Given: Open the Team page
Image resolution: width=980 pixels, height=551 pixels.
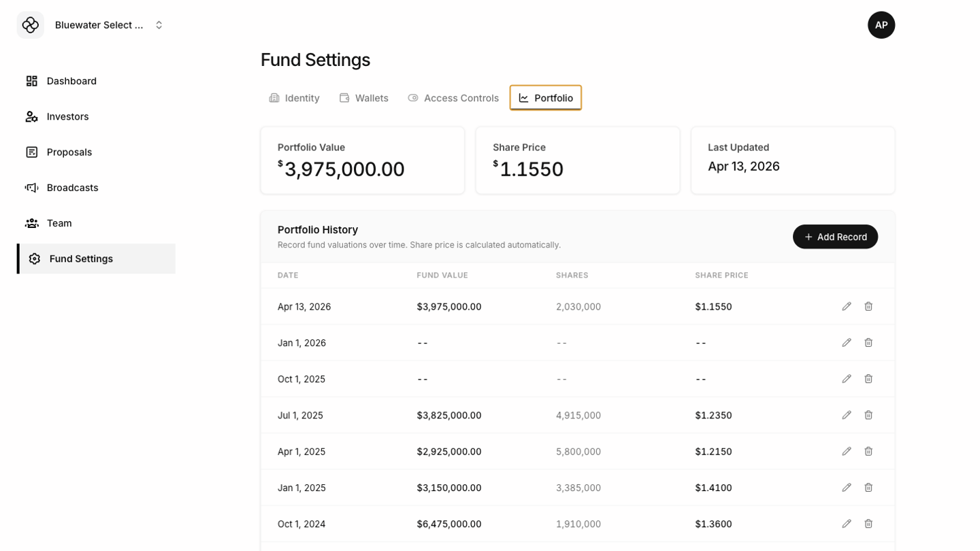Looking at the screenshot, I should [59, 223].
